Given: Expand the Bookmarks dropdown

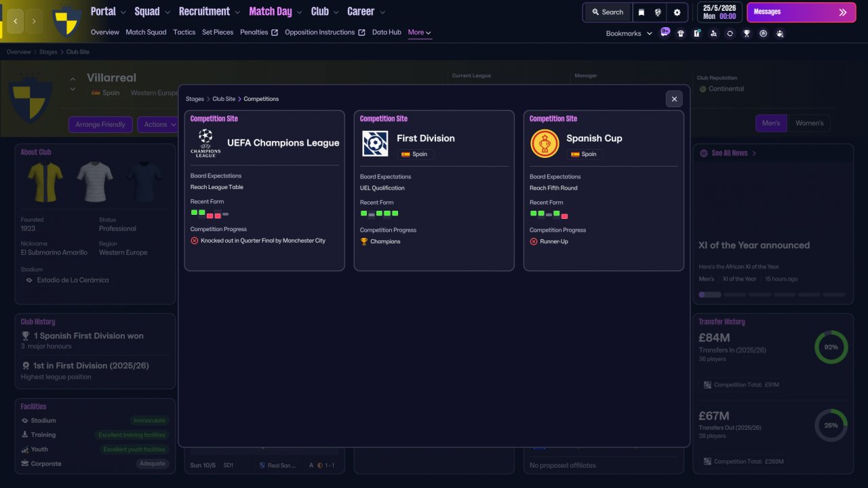Looking at the screenshot, I should [x=629, y=33].
